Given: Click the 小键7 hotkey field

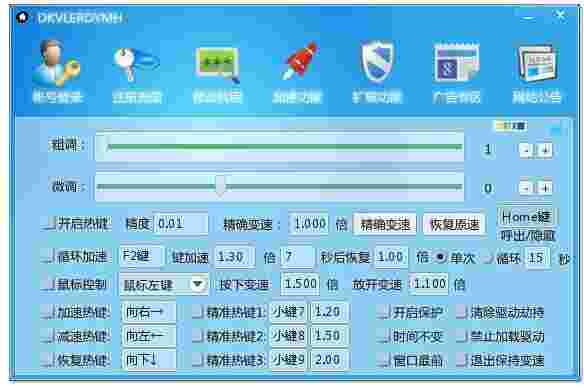Looking at the screenshot, I should [288, 312].
